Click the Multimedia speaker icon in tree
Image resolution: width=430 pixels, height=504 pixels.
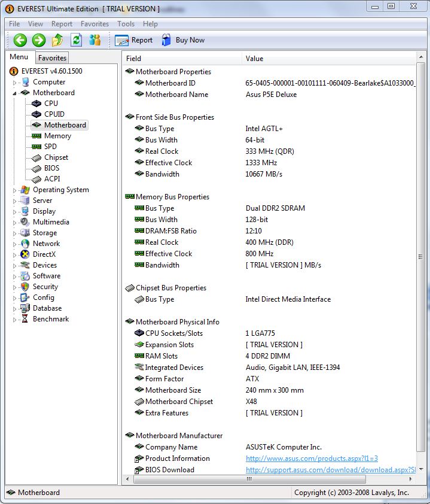(x=25, y=222)
